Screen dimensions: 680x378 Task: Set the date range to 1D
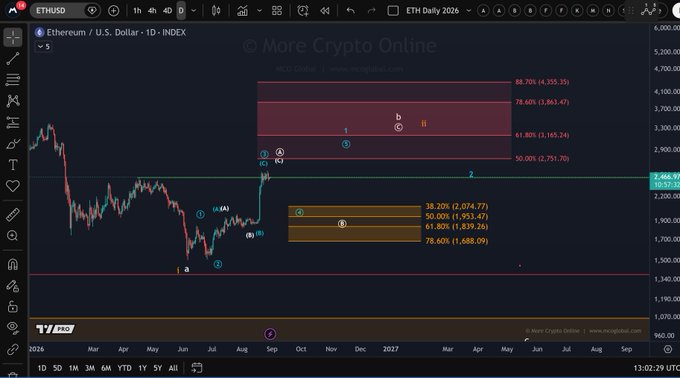pyautogui.click(x=42, y=368)
